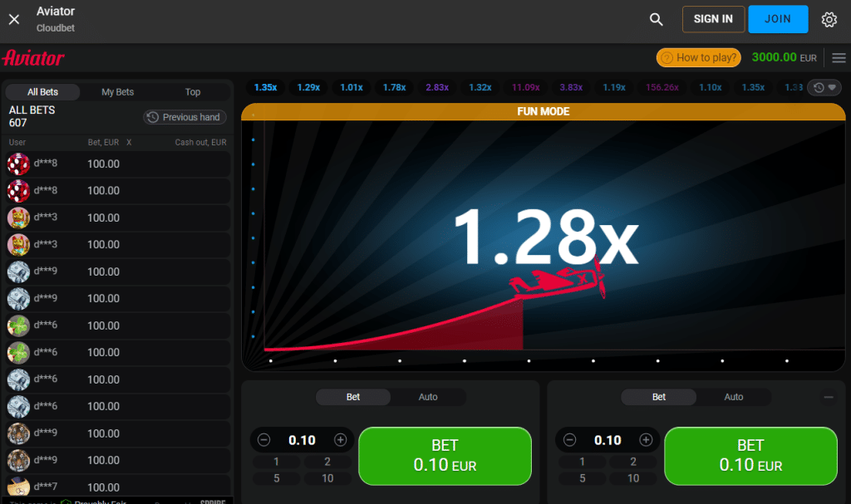Viewport: 851px width, 504px height.
Task: Click the User column header
Action: [17, 143]
